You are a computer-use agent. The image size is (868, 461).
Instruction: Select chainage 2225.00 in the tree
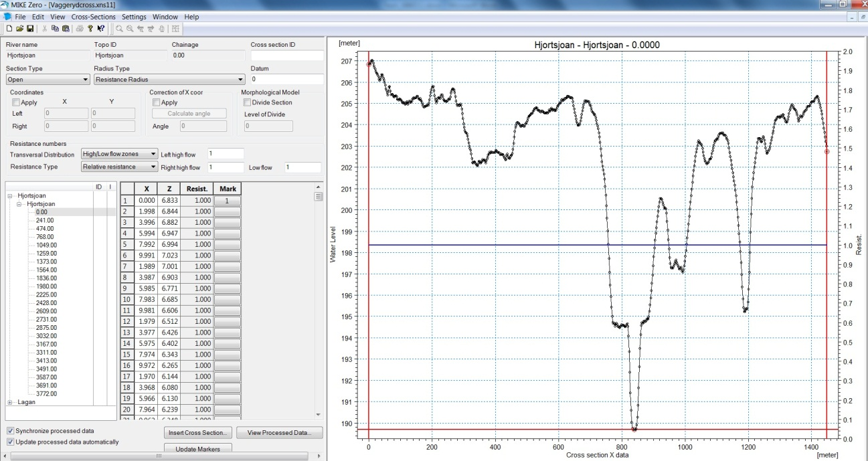46,294
